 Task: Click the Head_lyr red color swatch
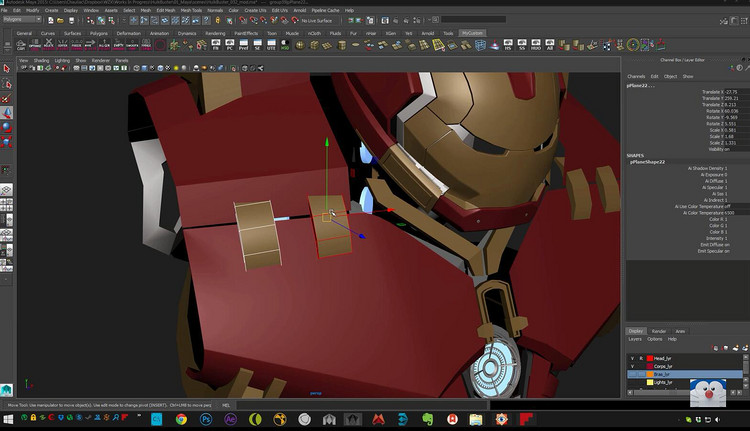point(650,358)
